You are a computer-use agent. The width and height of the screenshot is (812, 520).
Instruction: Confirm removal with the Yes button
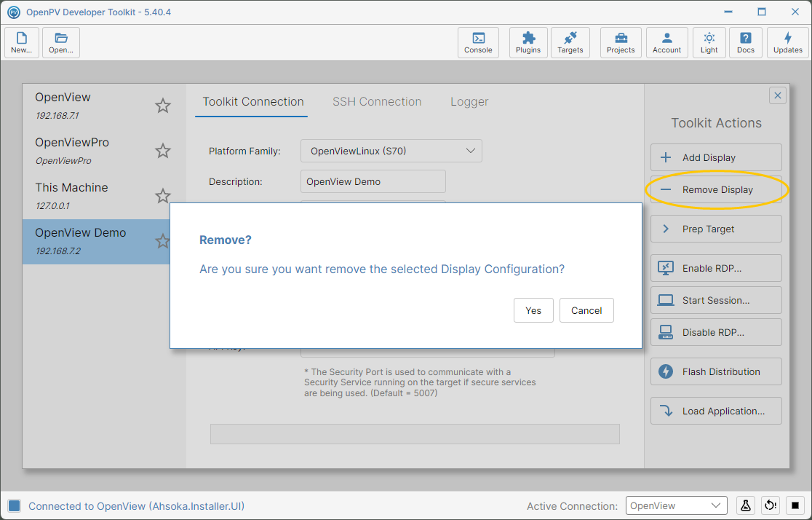(533, 310)
